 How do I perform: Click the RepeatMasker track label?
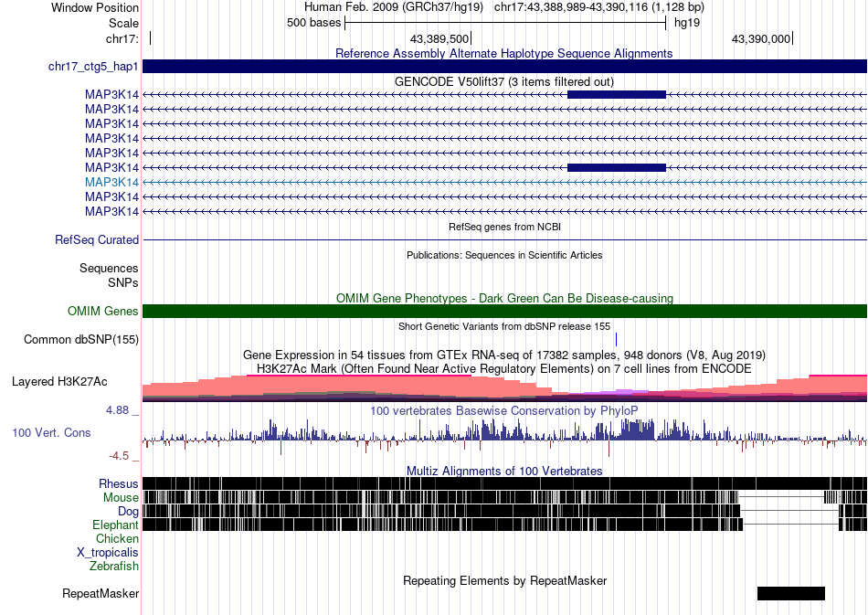101,593
